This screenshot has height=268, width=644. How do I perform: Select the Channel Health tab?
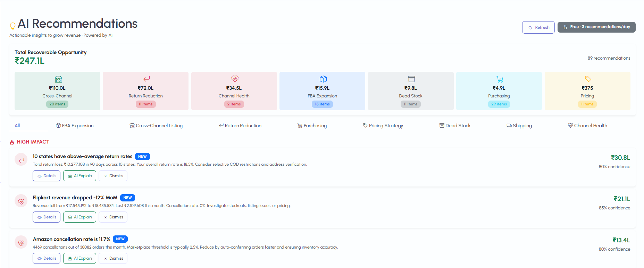pos(587,126)
